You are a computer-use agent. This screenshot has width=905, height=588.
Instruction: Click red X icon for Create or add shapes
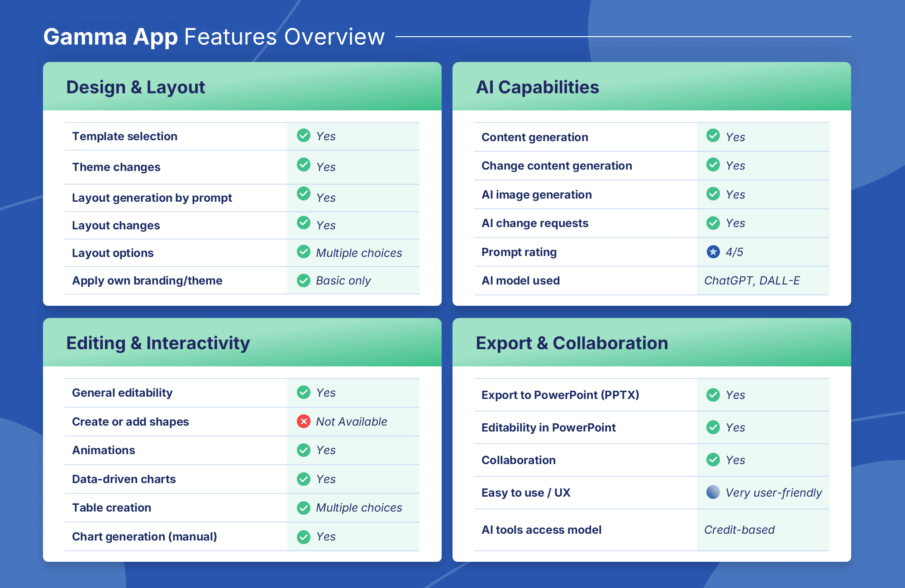304,421
